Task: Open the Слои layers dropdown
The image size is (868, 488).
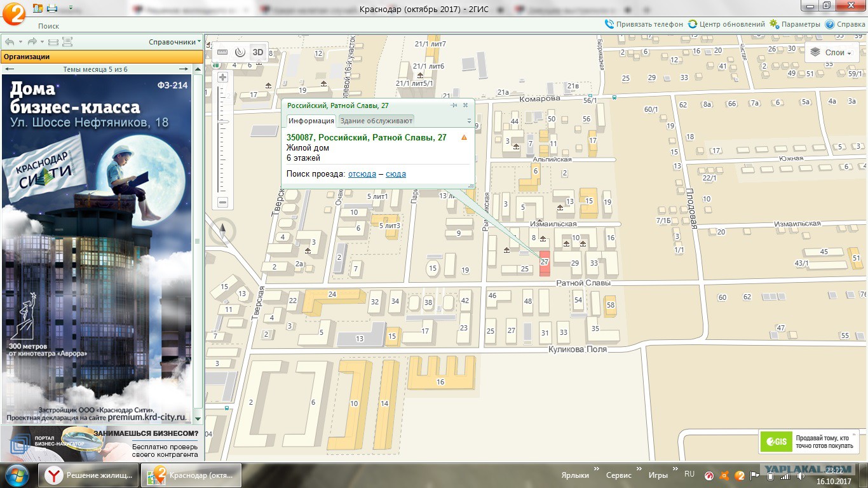Action: (831, 53)
